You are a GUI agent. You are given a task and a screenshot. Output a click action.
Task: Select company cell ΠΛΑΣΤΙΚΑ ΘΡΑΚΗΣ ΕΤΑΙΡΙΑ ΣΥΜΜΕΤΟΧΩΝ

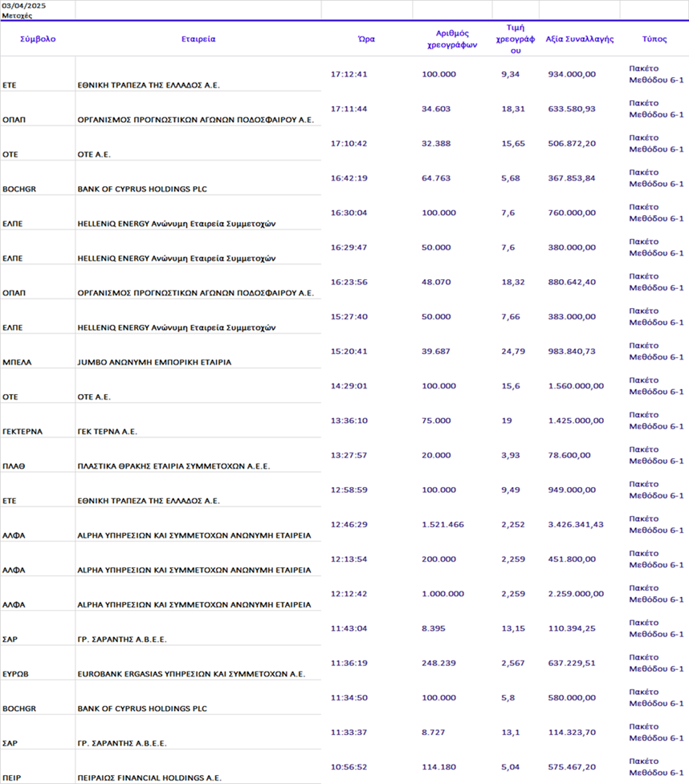(173, 466)
